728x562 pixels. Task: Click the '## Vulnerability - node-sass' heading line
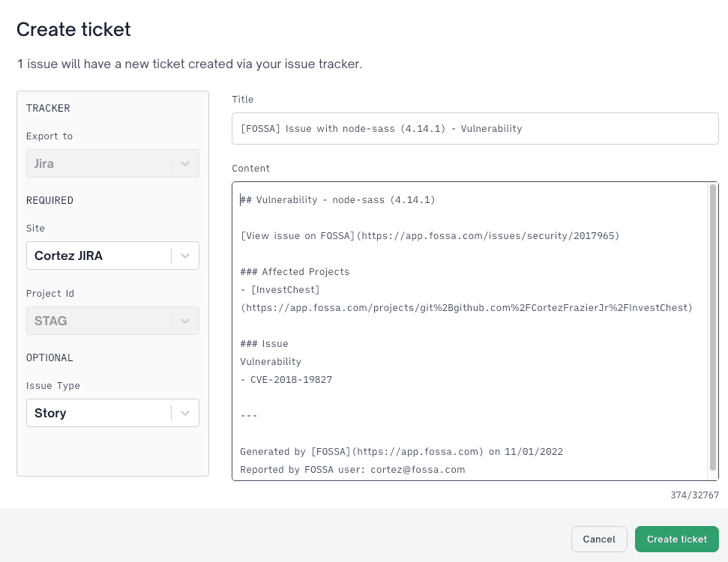click(337, 200)
